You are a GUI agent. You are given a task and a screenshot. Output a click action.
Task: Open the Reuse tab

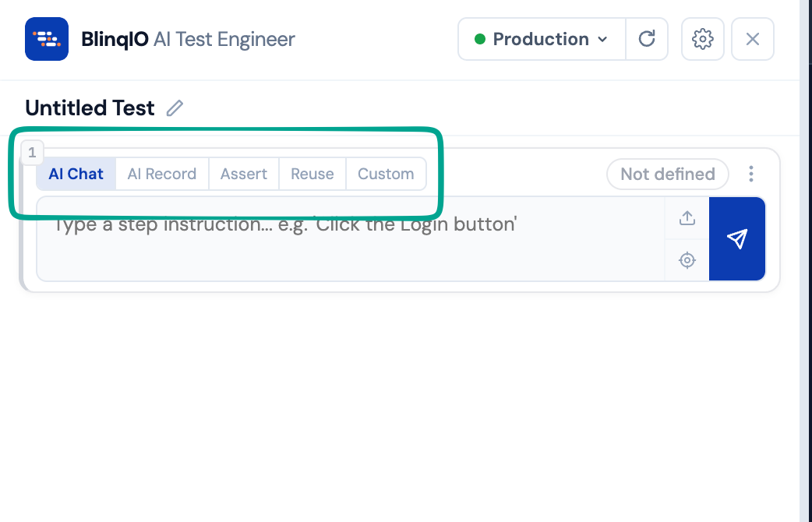pos(312,174)
